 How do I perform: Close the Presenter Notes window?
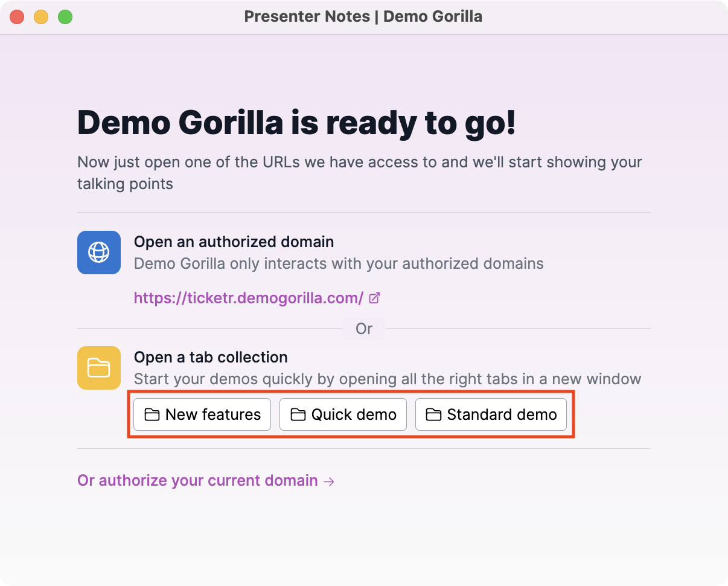click(x=17, y=17)
